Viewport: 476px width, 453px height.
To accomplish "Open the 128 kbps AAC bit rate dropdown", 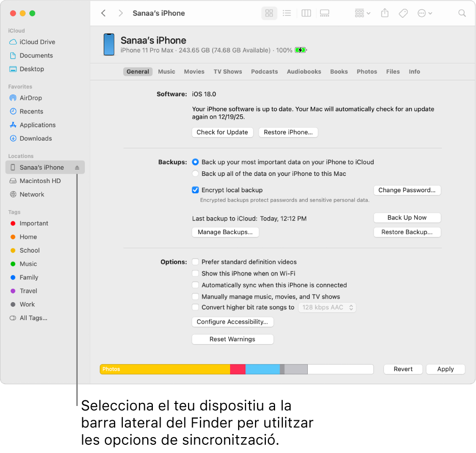I will click(327, 307).
